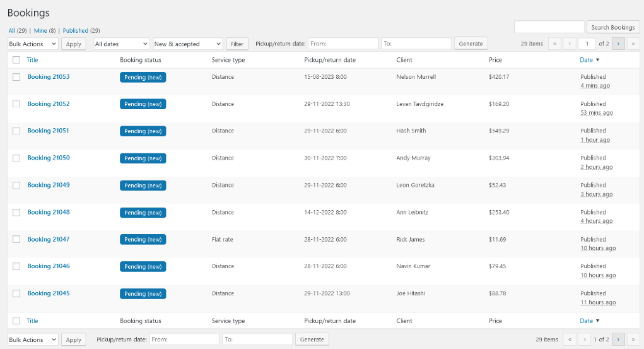Click the bottom Generate button
This screenshot has width=644, height=349.
(312, 340)
